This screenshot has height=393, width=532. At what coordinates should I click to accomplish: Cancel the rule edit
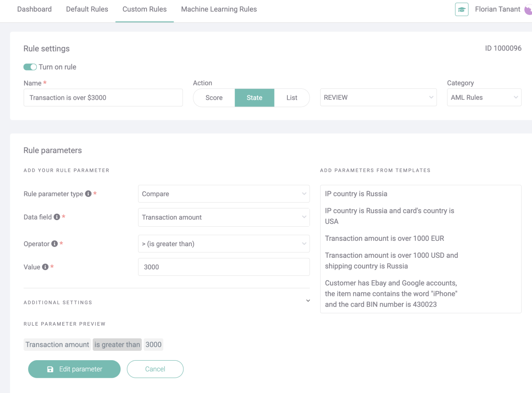[155, 369]
